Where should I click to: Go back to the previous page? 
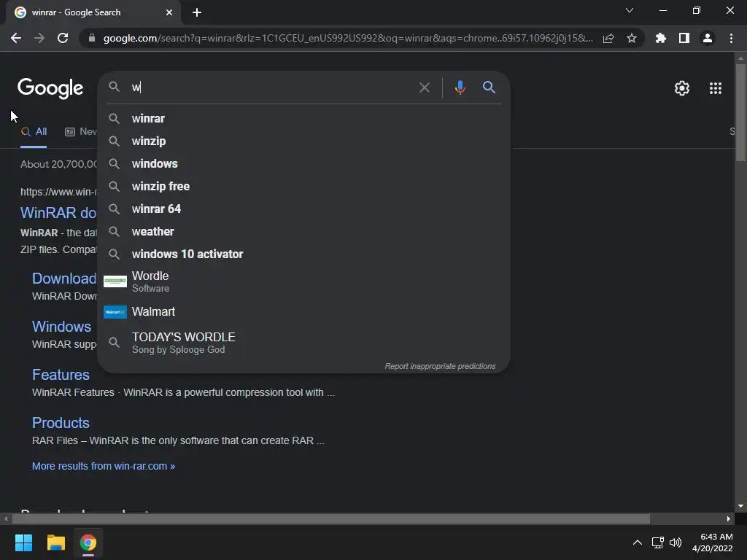point(16,38)
